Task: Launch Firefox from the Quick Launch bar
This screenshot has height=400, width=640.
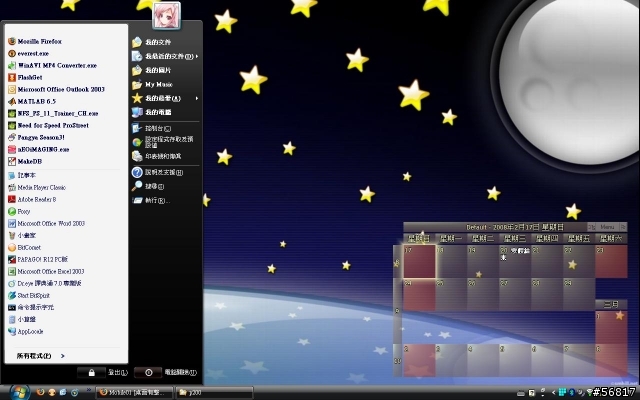Action: pyautogui.click(x=40, y=392)
